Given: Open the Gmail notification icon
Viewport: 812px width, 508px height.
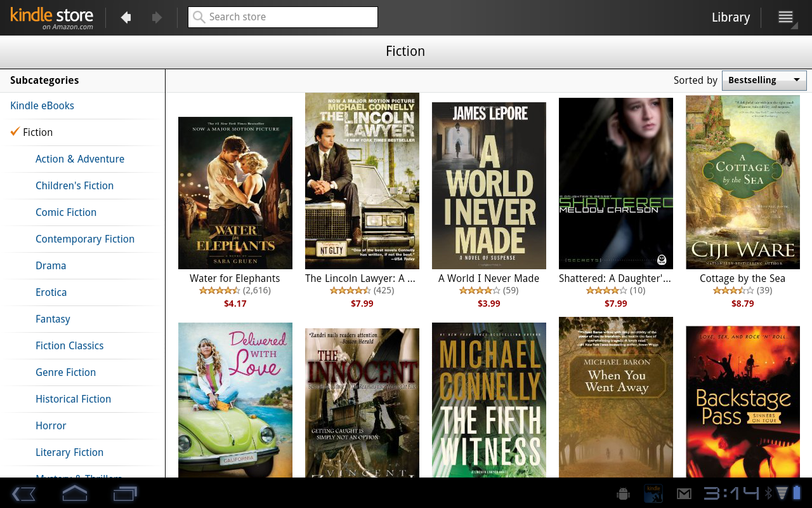Looking at the screenshot, I should click(x=684, y=493).
